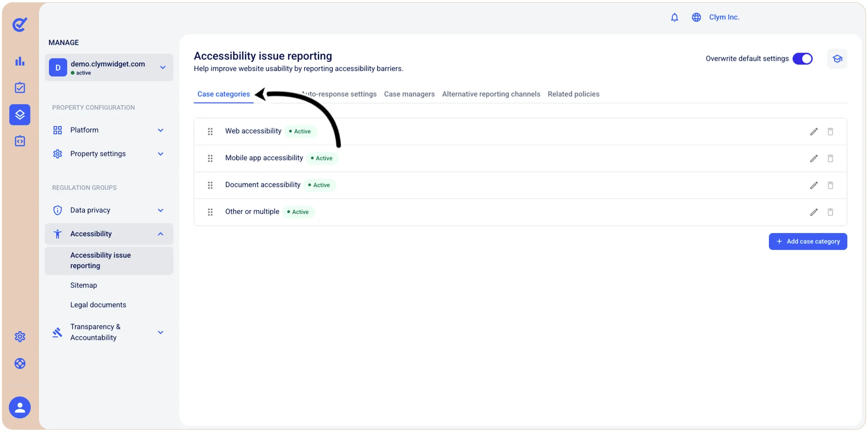Viewport: 868px width, 432px height.
Task: Select the layers Manage sidebar icon
Action: pos(20,114)
